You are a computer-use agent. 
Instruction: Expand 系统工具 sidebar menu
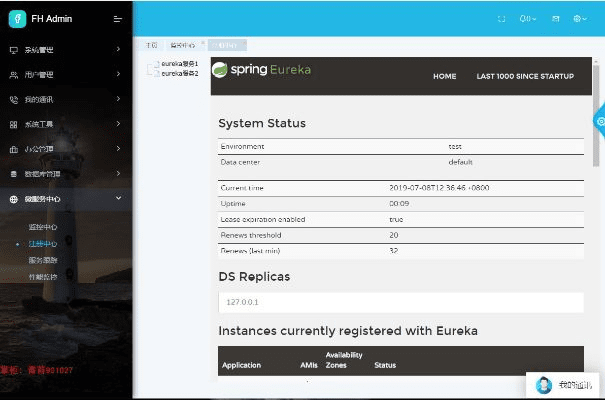click(40, 124)
